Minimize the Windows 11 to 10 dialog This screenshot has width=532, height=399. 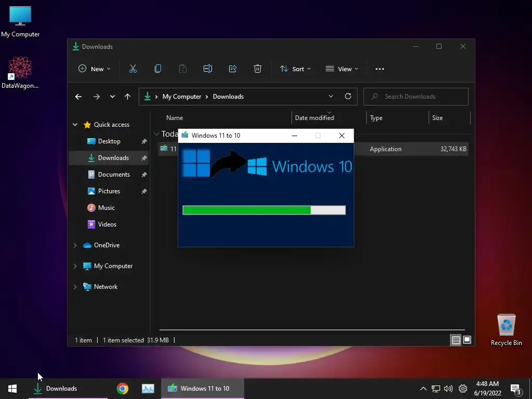[295, 136]
